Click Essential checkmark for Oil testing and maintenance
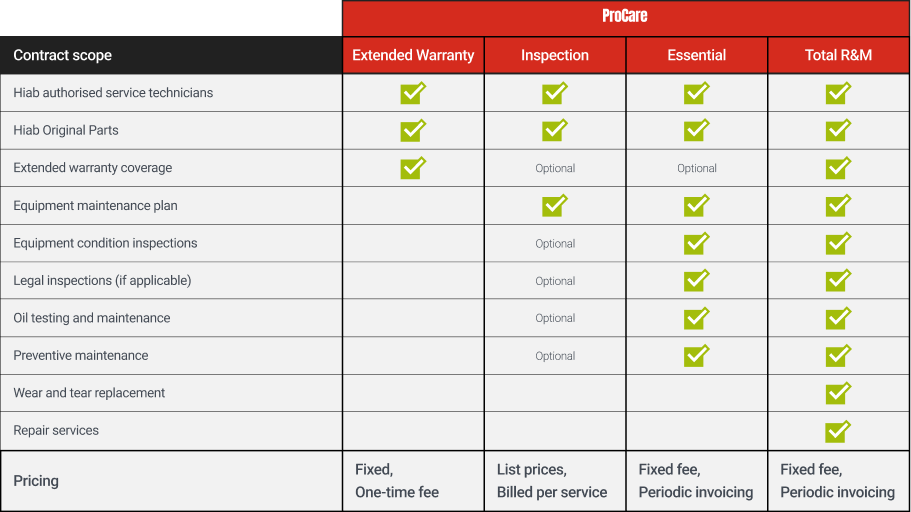 (697, 318)
